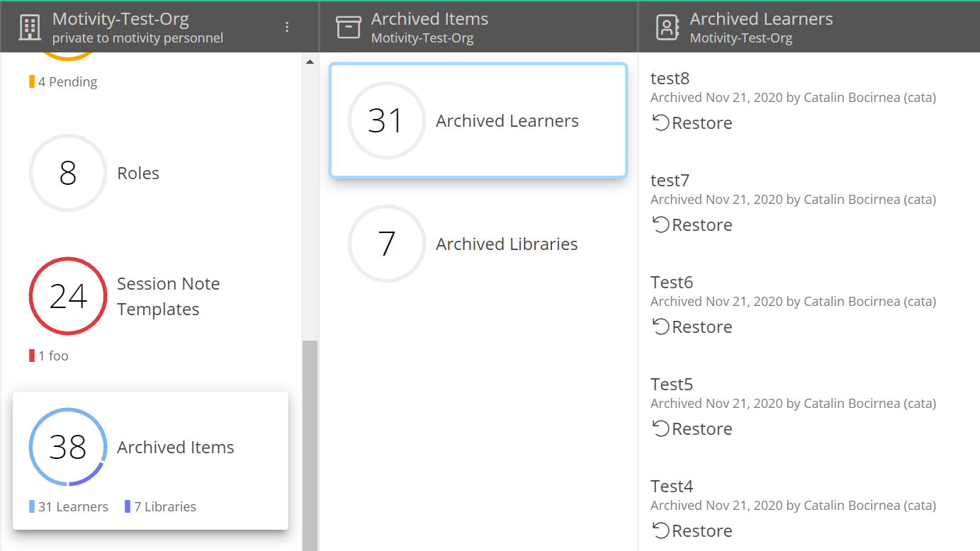Screen dimensions: 980x551
Task: Select the Archived Learners card showing 31
Action: tap(478, 120)
